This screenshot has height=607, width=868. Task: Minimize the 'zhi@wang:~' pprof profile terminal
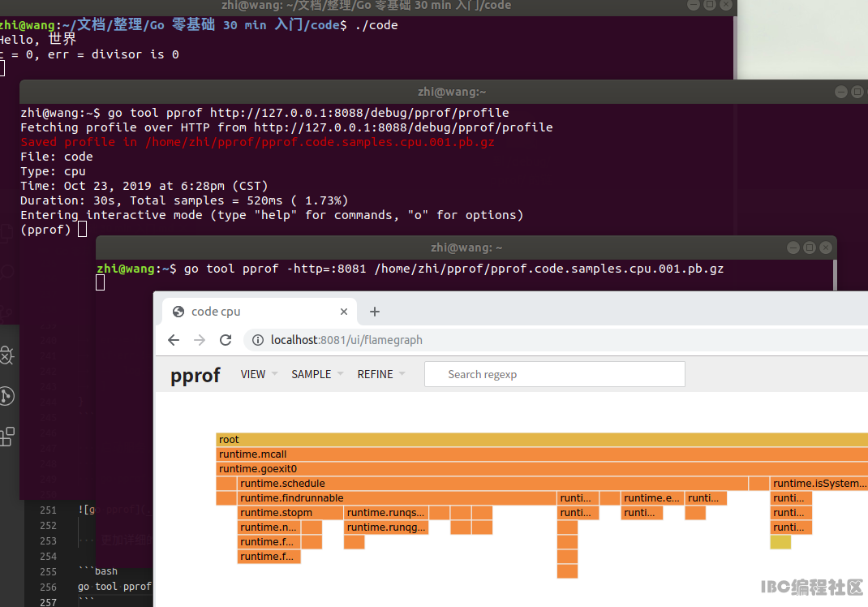841,92
